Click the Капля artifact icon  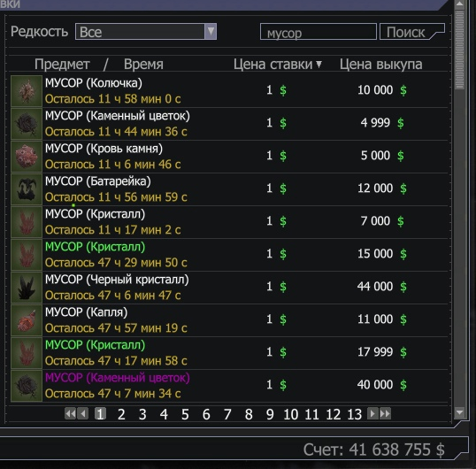pos(27,320)
